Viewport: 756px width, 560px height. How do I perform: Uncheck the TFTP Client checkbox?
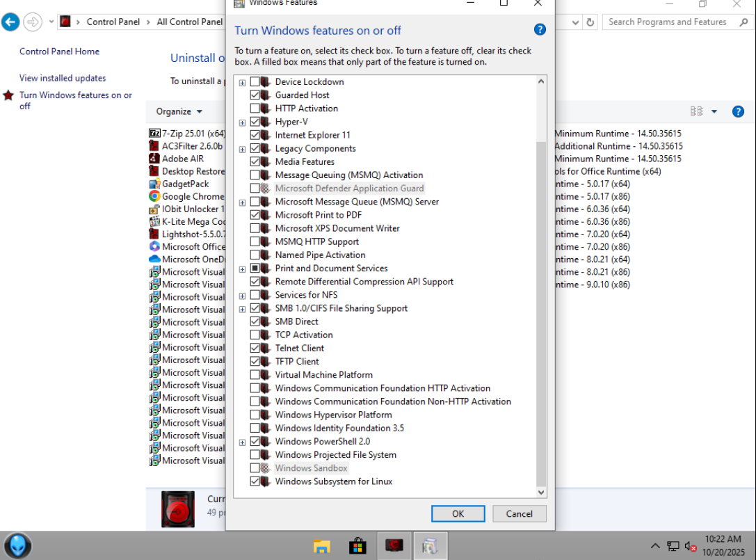coord(255,361)
